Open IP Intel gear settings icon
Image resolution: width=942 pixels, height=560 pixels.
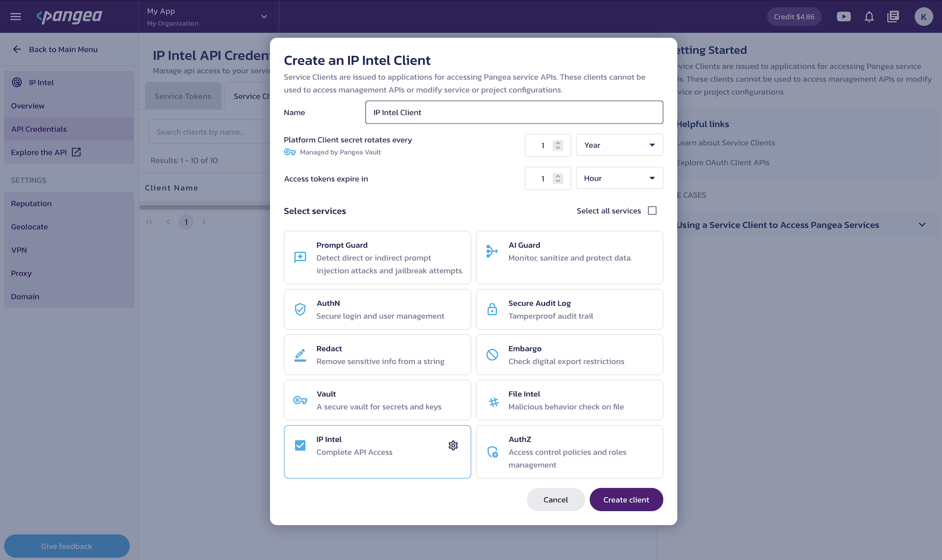pyautogui.click(x=453, y=445)
